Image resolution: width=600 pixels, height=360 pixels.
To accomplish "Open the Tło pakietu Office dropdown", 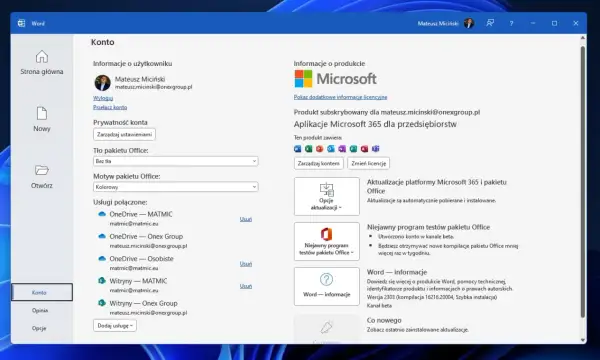I will click(176, 161).
